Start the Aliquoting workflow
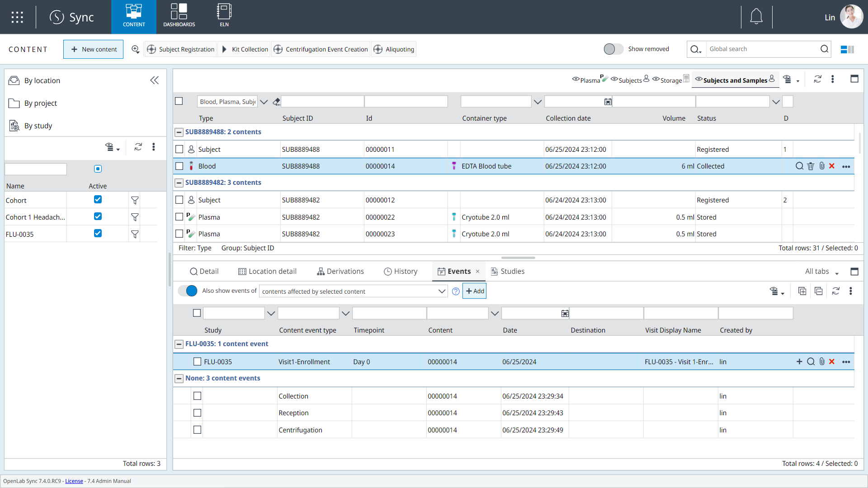Screen dimensions: 868x488 tap(394, 49)
